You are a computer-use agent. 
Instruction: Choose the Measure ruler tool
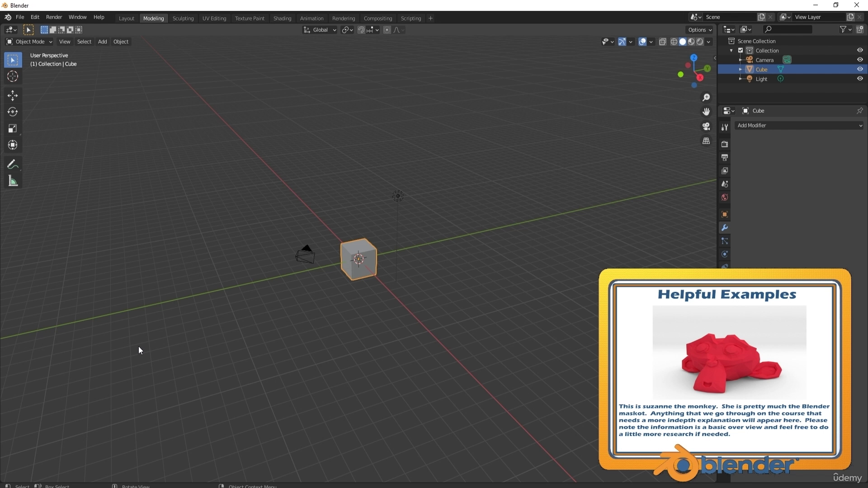click(13, 181)
